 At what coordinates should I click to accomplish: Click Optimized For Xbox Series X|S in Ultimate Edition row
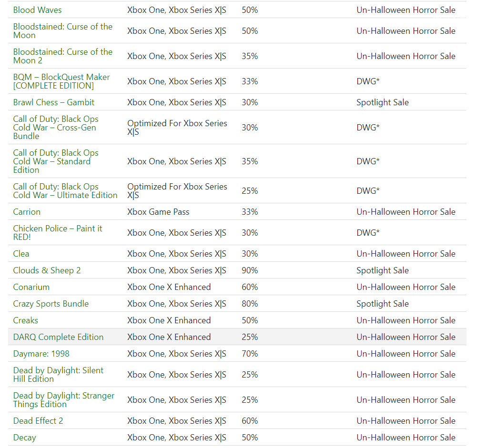coord(177,191)
